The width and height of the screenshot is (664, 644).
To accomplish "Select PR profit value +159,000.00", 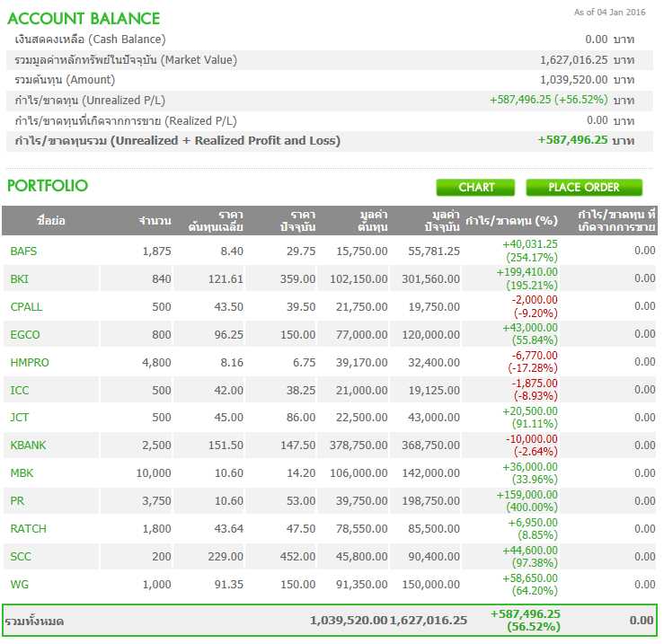I will (527, 495).
